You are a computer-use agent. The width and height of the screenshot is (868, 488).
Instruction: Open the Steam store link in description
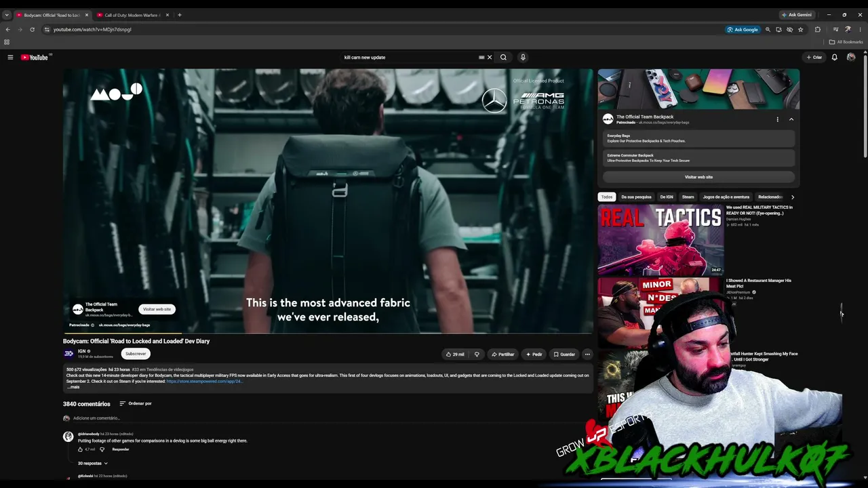[204, 382]
